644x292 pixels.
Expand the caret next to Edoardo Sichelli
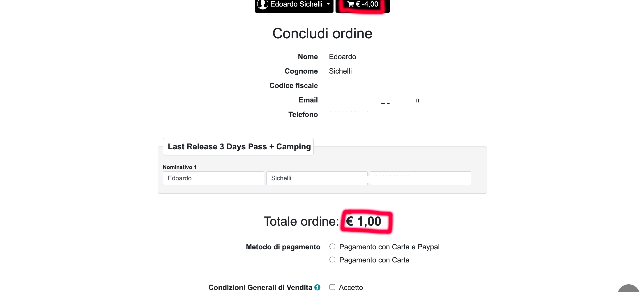click(328, 4)
